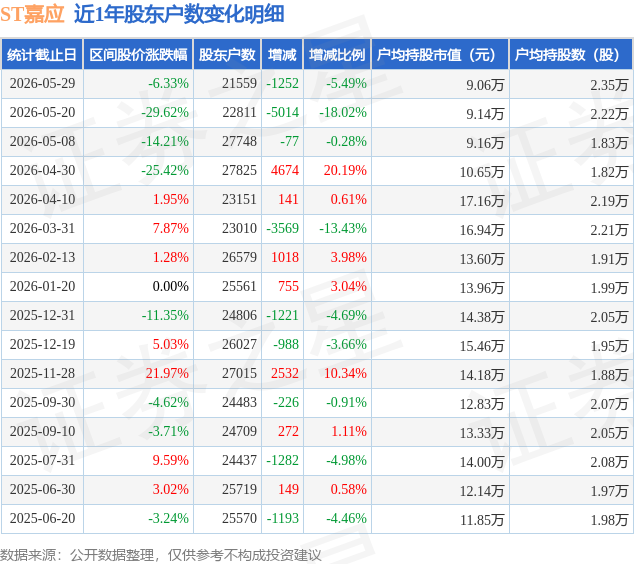Click the 数据来源 footer disclaimer text
634x564 pixels.
click(x=161, y=555)
